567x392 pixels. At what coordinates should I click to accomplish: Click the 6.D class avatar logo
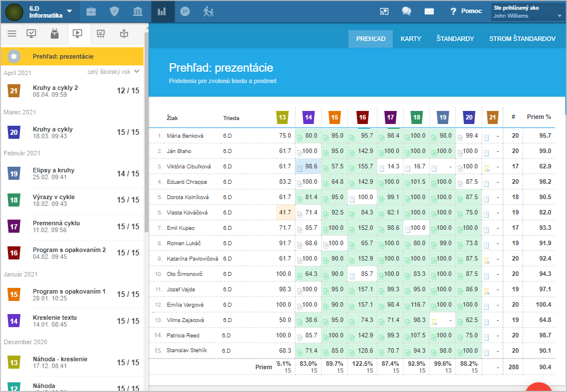tap(14, 12)
